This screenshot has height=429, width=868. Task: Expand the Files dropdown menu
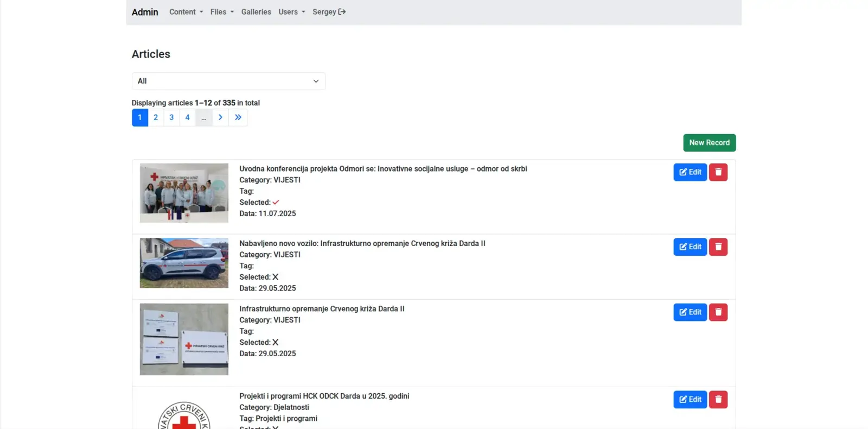tap(222, 12)
